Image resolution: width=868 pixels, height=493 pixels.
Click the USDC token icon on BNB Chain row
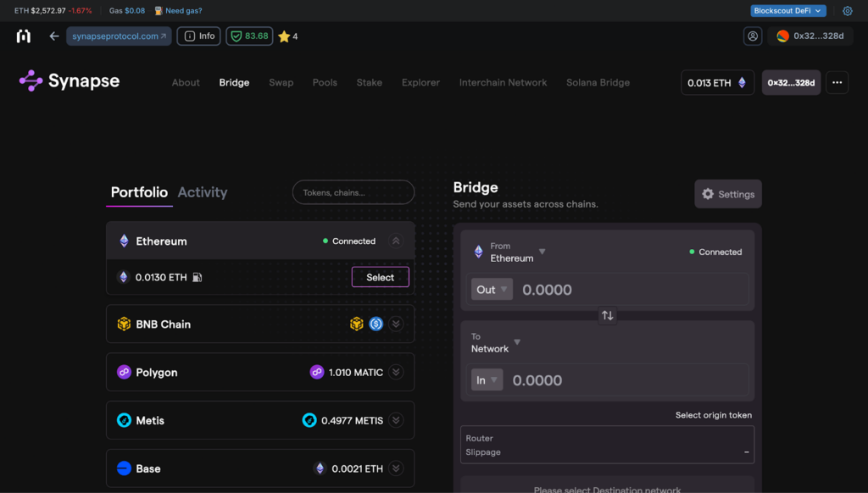(x=376, y=323)
